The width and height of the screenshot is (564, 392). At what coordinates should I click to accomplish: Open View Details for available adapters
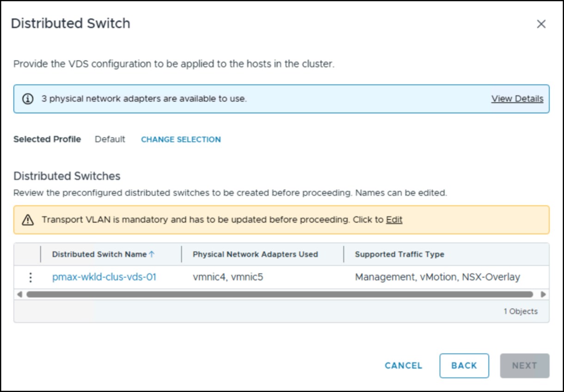(517, 98)
